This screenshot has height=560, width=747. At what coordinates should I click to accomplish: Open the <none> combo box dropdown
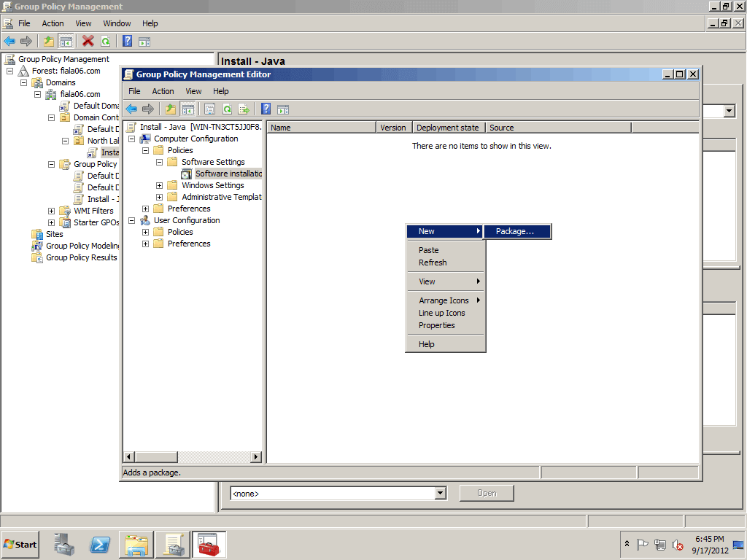(441, 494)
